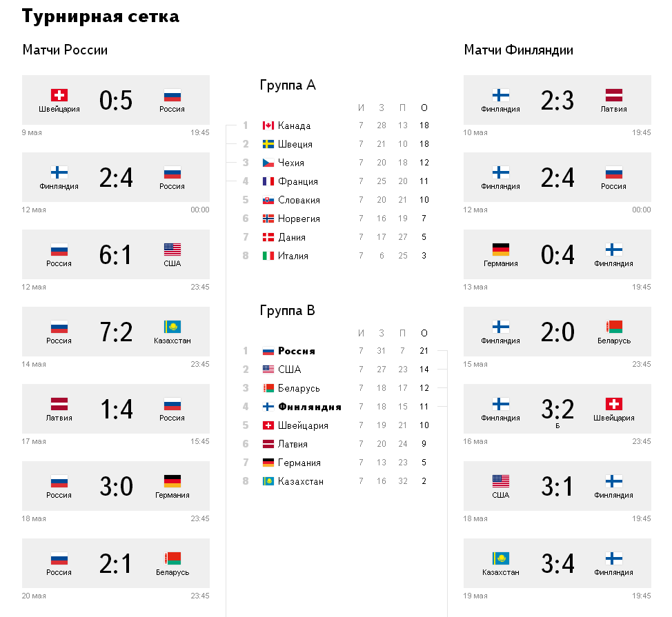The width and height of the screenshot is (672, 617).
Task: Click the Canada flag in Group A
Action: (x=268, y=125)
